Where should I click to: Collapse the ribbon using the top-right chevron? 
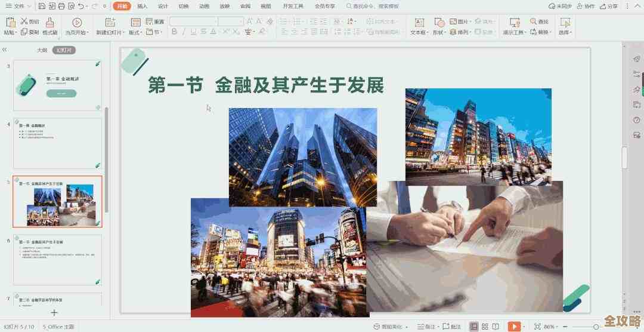pos(638,6)
